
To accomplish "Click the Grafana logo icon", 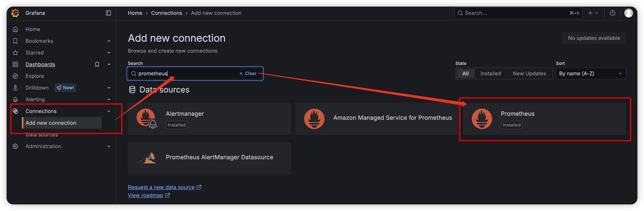I will 15,13.
